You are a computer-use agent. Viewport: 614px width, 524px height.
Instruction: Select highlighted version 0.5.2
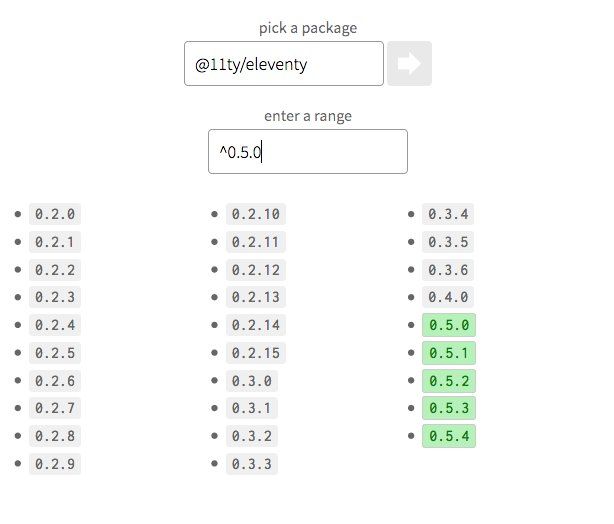click(x=448, y=381)
